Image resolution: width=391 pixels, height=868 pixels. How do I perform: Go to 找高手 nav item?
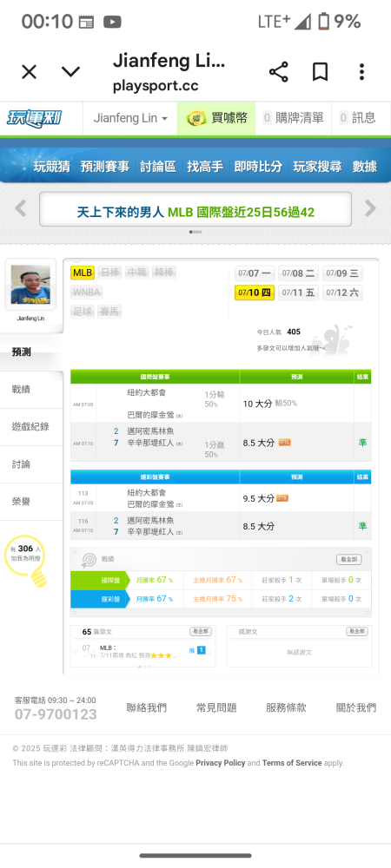(205, 166)
